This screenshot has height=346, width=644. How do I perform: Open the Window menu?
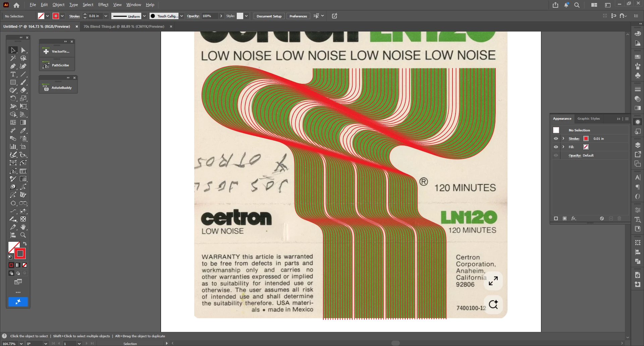pos(133,5)
